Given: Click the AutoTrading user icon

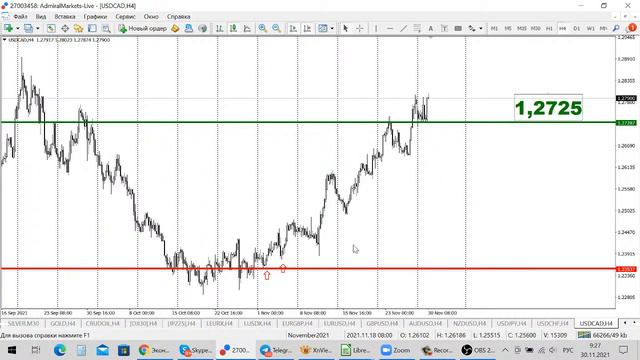Looking at the screenshot, I should pos(189,28).
